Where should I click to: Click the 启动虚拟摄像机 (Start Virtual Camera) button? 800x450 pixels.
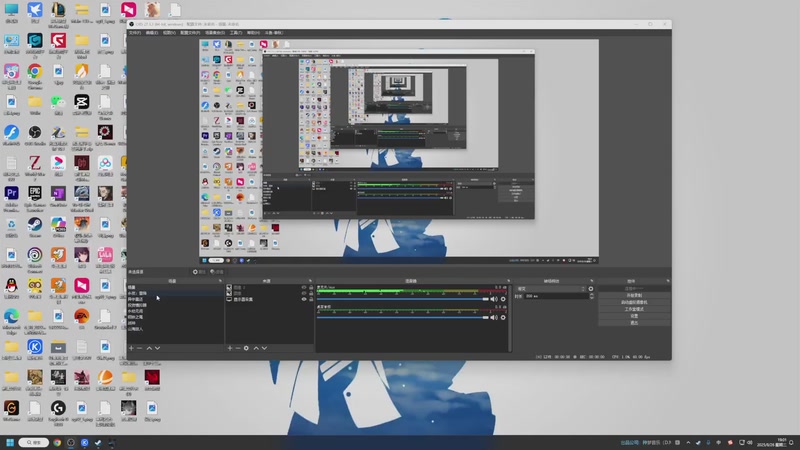pos(634,302)
